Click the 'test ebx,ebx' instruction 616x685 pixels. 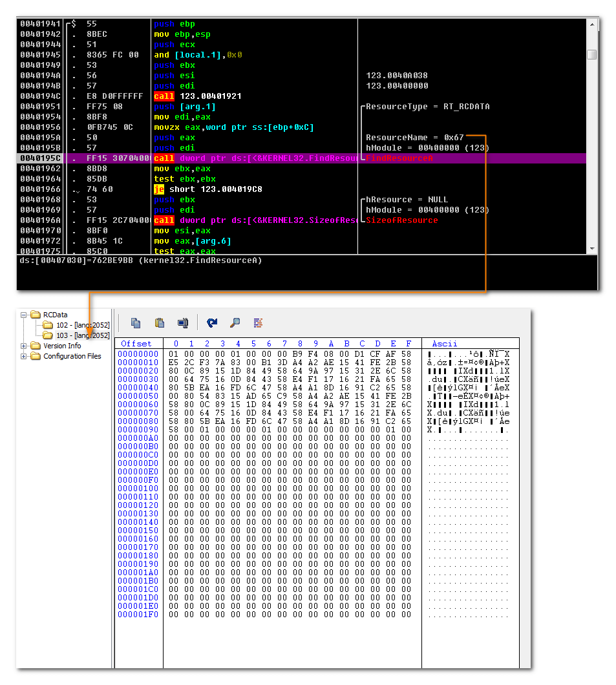[x=185, y=179]
